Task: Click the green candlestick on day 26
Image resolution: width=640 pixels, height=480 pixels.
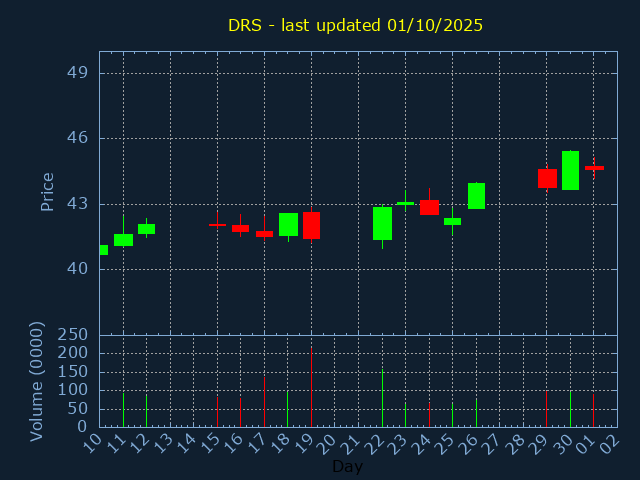Action: pos(476,196)
